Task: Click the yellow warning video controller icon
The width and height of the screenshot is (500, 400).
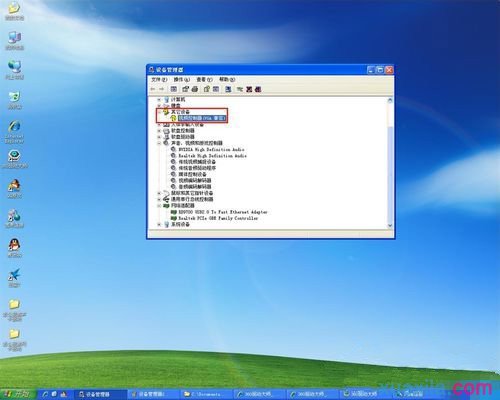Action: point(173,118)
